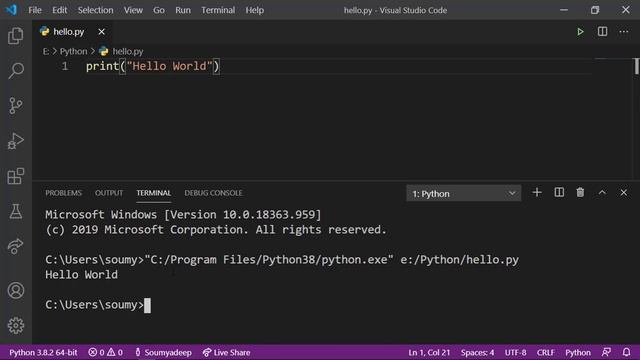640x360 pixels.
Task: Click the Microsoft Windows version line in terminal
Action: [x=183, y=215]
